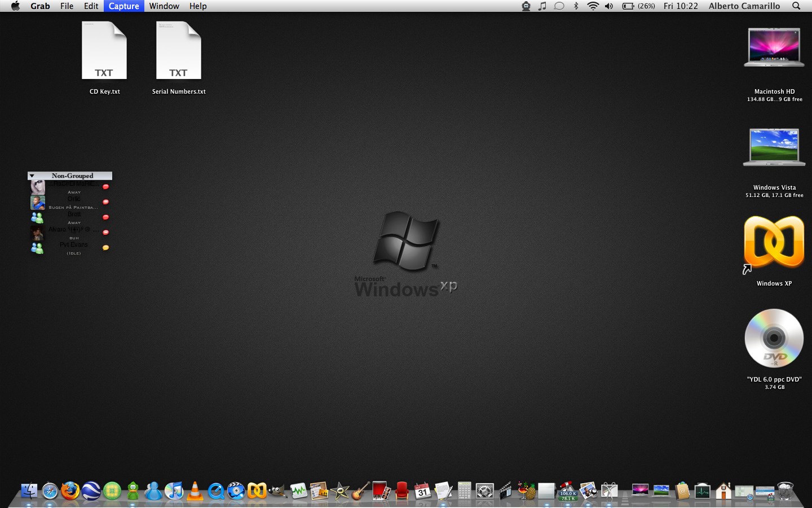
Task: Launch Firefox from the Dock
Action: (70, 491)
